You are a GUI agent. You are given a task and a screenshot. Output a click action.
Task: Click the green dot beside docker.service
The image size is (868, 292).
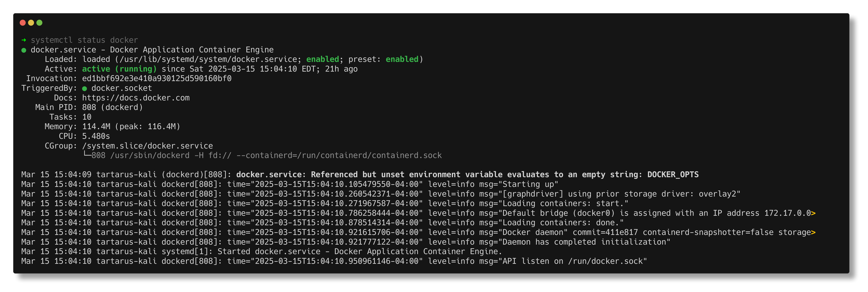(24, 50)
